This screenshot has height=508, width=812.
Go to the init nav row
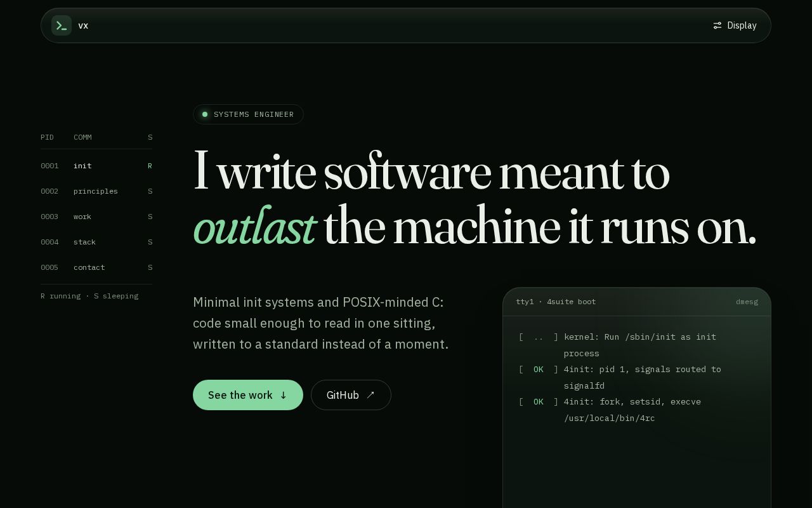click(96, 166)
